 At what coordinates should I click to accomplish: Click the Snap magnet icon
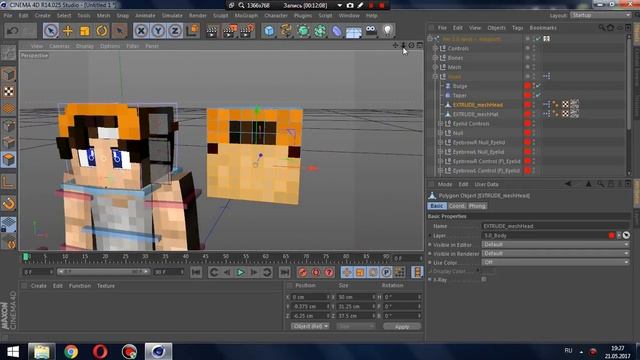9,203
